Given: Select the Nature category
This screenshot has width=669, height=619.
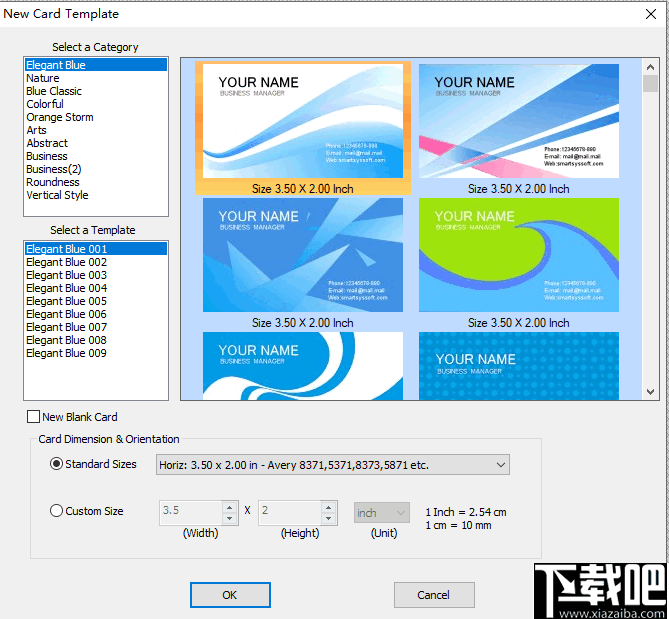Looking at the screenshot, I should pos(96,78).
